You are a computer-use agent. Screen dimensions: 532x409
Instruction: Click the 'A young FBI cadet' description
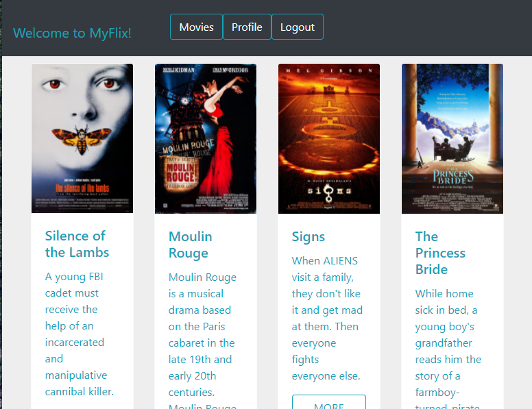pos(80,334)
